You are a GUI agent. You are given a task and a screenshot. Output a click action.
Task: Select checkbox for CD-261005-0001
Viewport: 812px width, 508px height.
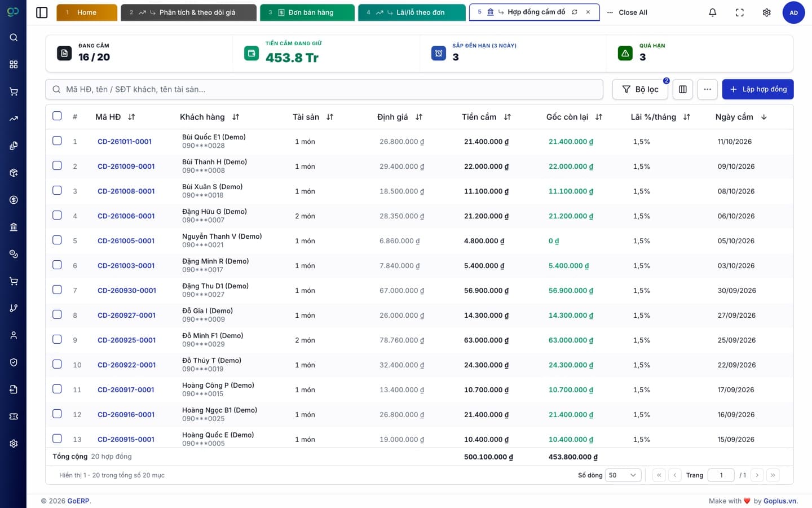pyautogui.click(x=57, y=240)
